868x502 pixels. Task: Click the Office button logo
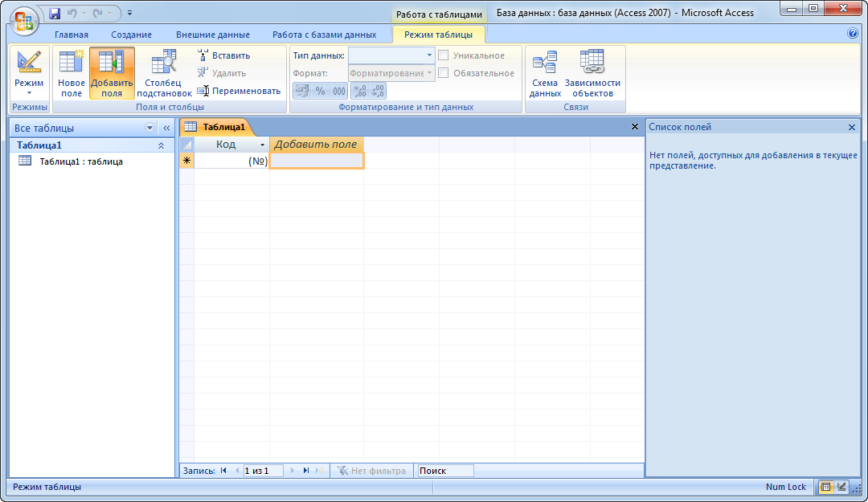(x=23, y=19)
